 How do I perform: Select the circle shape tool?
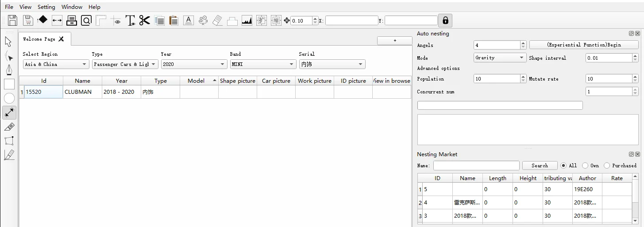click(x=9, y=99)
